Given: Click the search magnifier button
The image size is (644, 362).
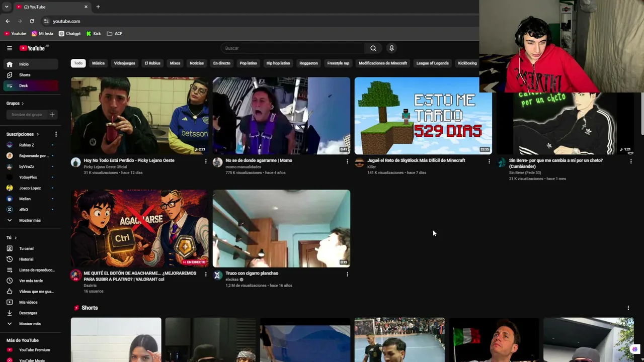Looking at the screenshot, I should tap(373, 48).
